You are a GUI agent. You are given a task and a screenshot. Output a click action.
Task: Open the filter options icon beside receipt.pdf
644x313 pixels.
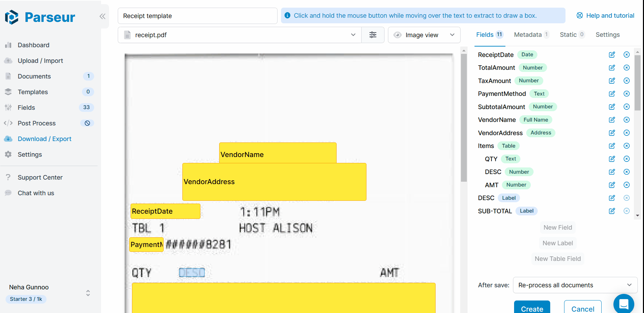coord(373,35)
